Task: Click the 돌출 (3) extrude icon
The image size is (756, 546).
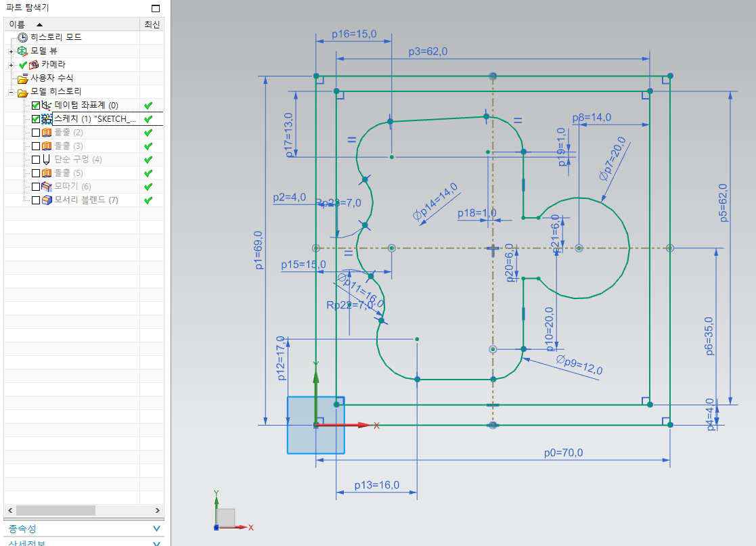Action: (x=47, y=146)
